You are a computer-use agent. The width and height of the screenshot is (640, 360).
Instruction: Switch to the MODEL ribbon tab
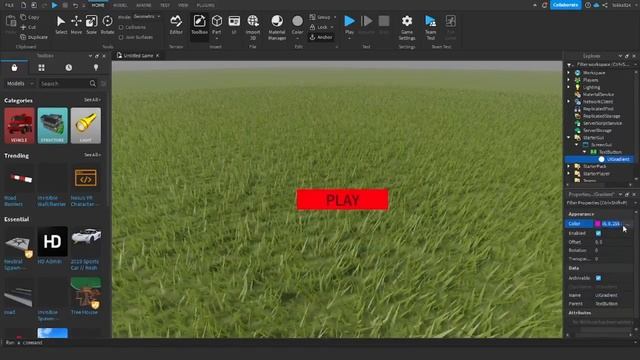click(120, 5)
